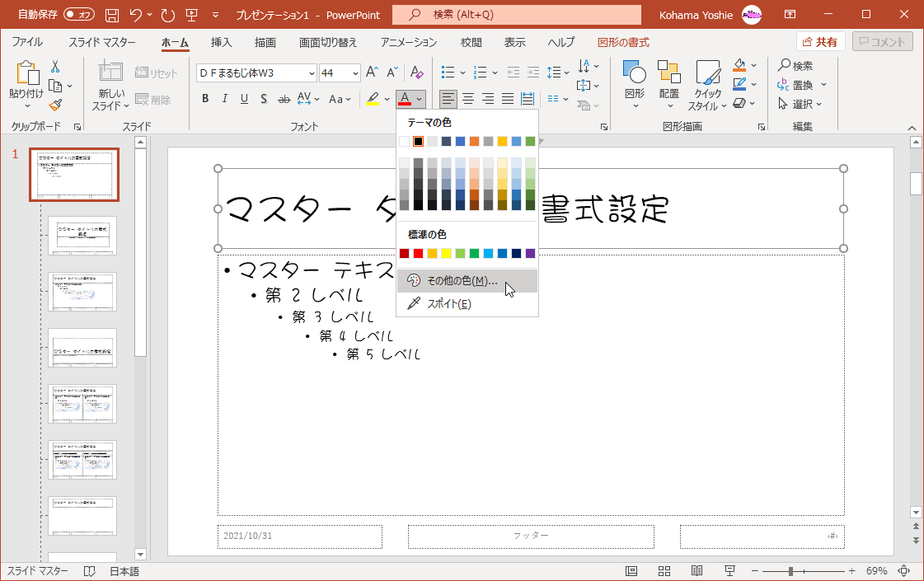Toggle Underline formatting
The width and height of the screenshot is (924, 581).
pos(244,99)
